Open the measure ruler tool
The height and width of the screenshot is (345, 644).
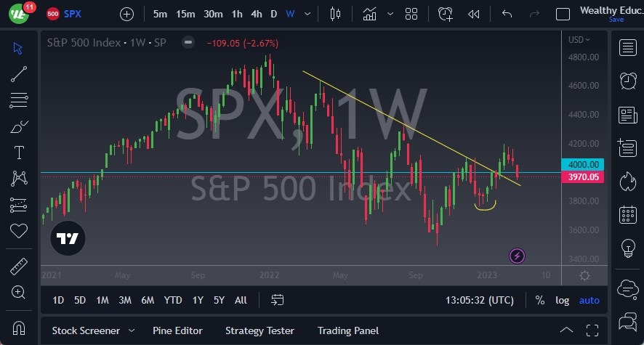coord(19,267)
